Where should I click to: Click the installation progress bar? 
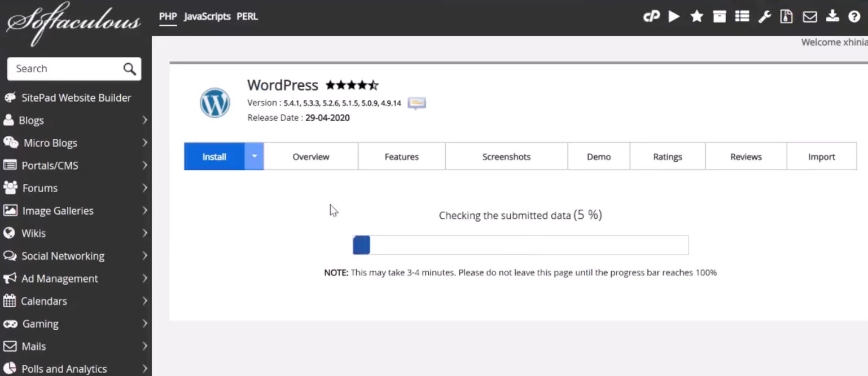point(520,245)
